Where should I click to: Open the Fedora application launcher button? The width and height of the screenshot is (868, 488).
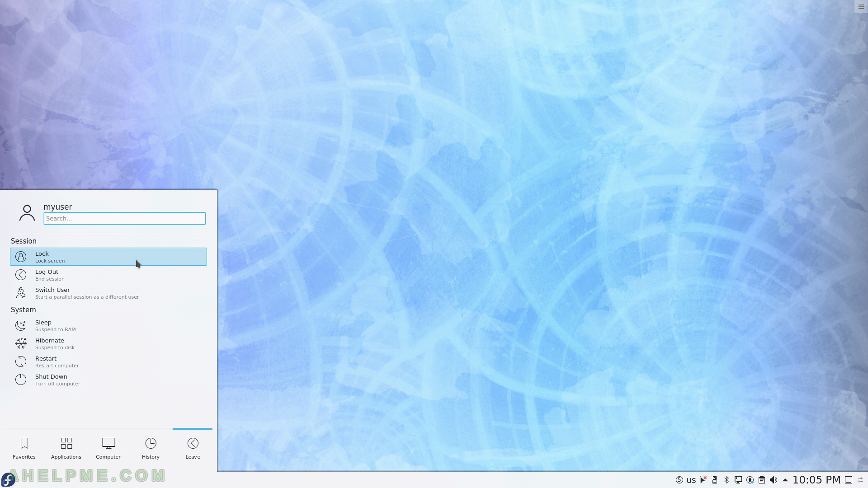coord(8,479)
